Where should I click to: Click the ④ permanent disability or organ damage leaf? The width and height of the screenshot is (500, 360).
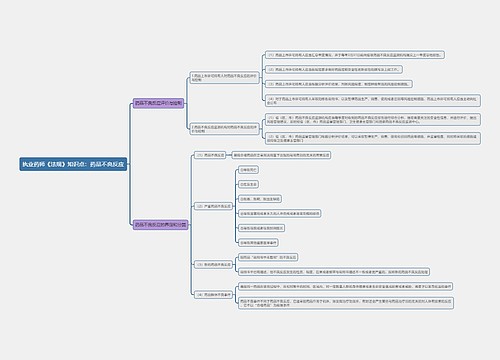coord(279,213)
